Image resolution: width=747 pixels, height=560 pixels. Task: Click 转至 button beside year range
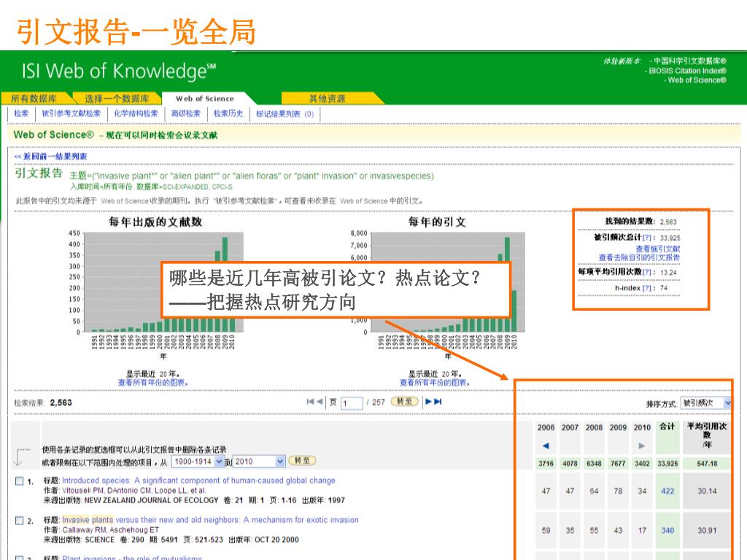(302, 461)
